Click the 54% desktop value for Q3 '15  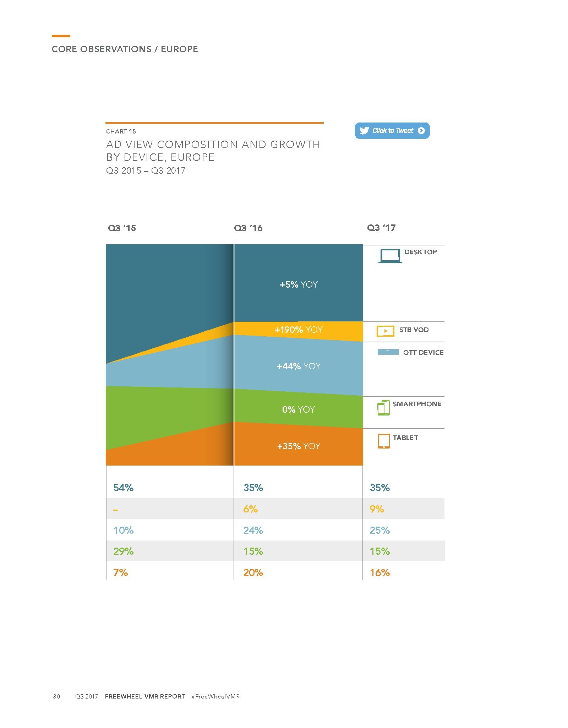pyautogui.click(x=124, y=488)
